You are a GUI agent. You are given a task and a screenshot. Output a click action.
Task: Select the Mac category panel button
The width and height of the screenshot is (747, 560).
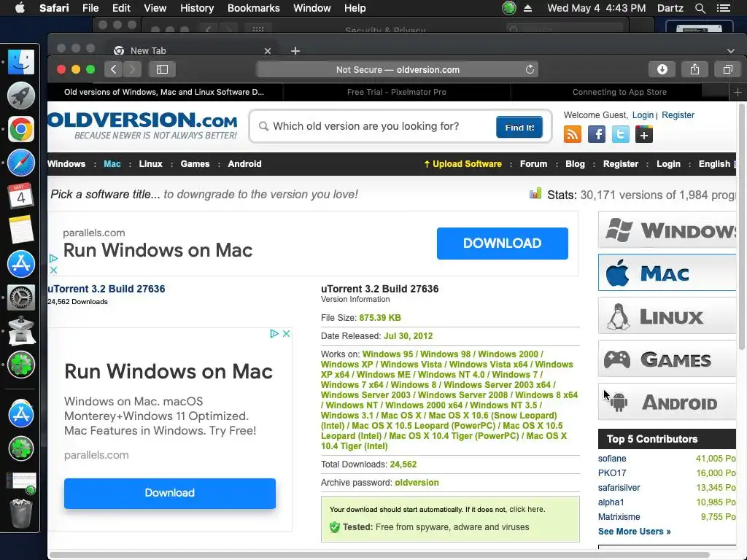(x=667, y=273)
